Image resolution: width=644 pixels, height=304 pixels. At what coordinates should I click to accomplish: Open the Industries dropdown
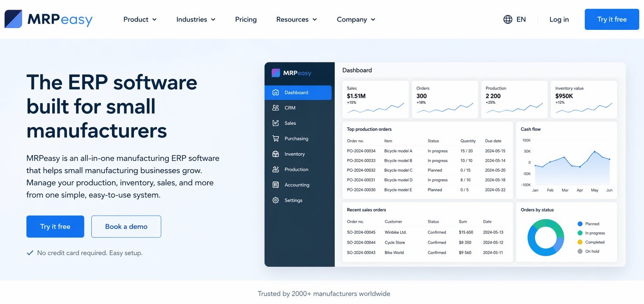[195, 19]
